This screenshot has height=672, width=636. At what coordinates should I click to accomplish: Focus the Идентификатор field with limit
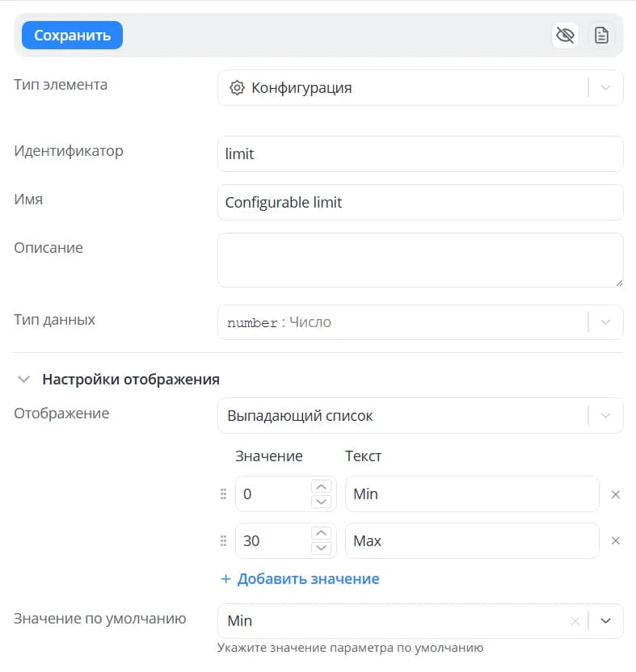tap(420, 153)
